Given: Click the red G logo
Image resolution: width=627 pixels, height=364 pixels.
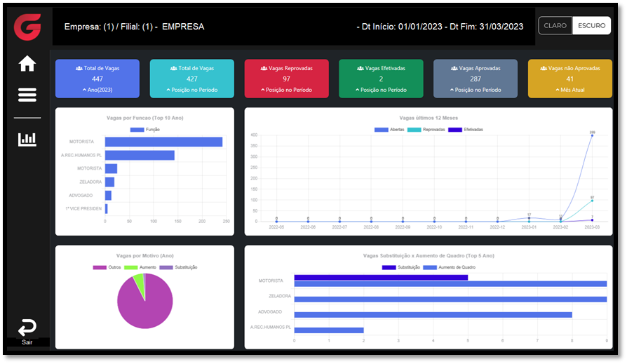Looking at the screenshot, I should click(27, 27).
